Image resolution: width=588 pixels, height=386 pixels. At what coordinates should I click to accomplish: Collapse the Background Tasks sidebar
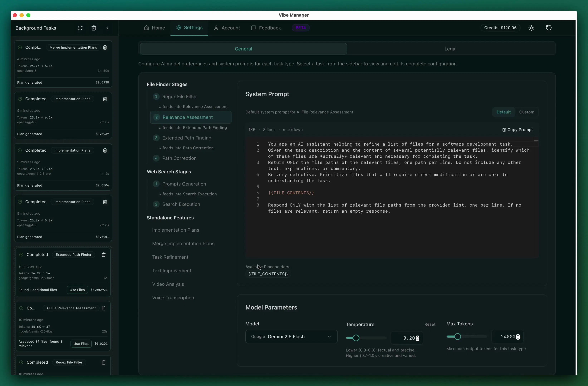coord(107,28)
